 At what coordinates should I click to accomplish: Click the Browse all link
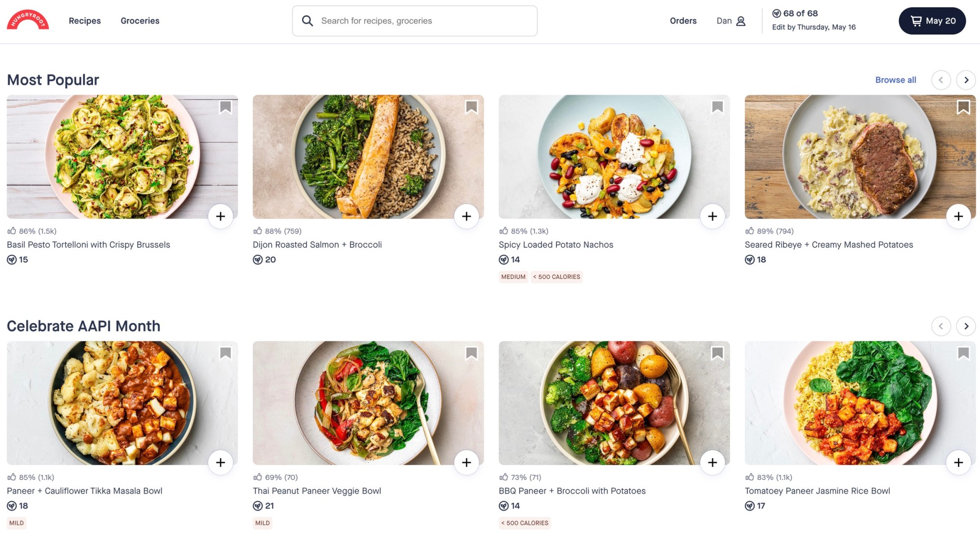point(895,80)
